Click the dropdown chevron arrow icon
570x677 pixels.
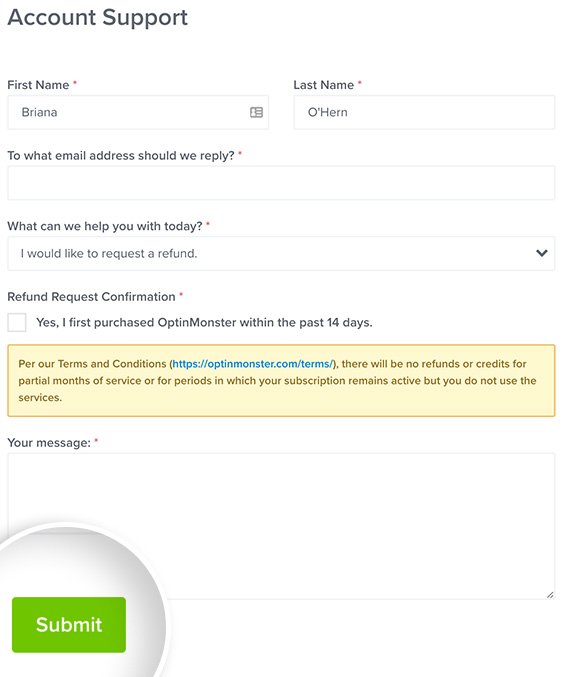[542, 253]
